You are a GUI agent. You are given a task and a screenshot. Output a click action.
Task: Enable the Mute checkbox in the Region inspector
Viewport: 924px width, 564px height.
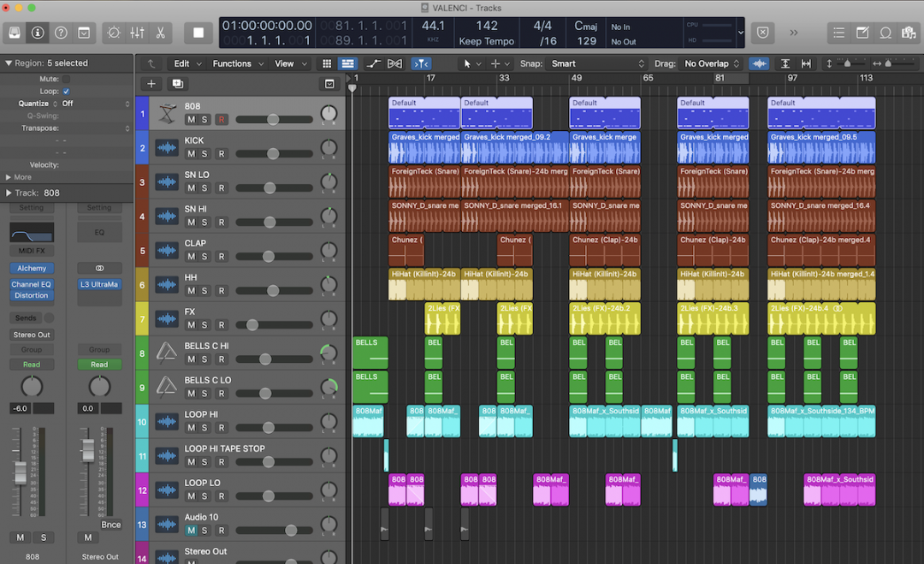tap(66, 79)
